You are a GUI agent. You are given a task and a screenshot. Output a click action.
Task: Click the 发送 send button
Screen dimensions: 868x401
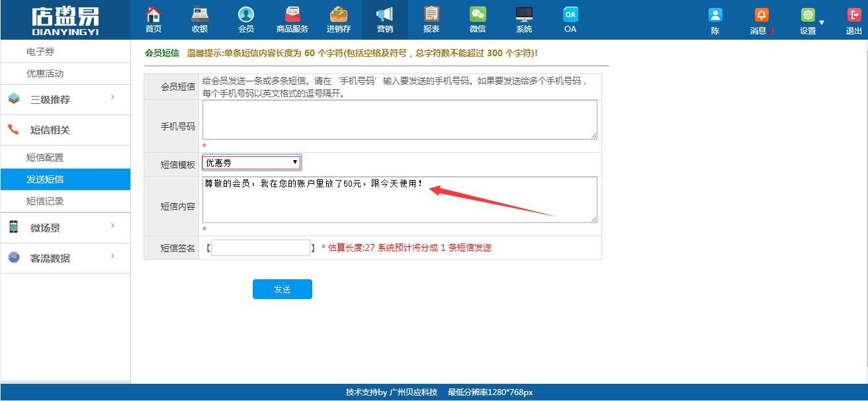[x=282, y=289]
